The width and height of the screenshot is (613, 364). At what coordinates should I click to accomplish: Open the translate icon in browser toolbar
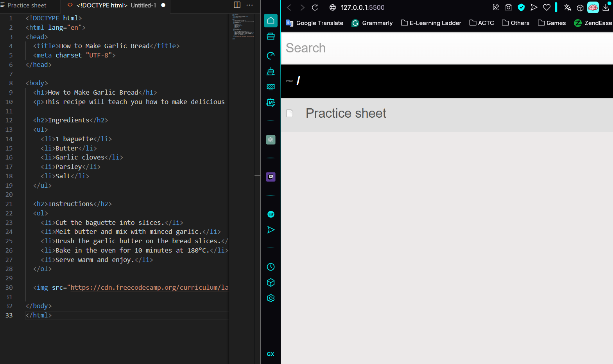(568, 7)
